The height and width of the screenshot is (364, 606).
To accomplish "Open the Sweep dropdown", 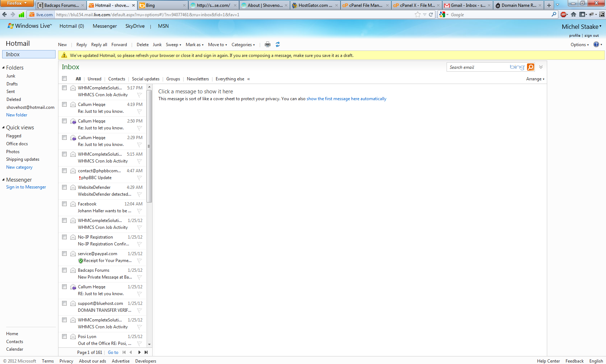I will coord(174,45).
